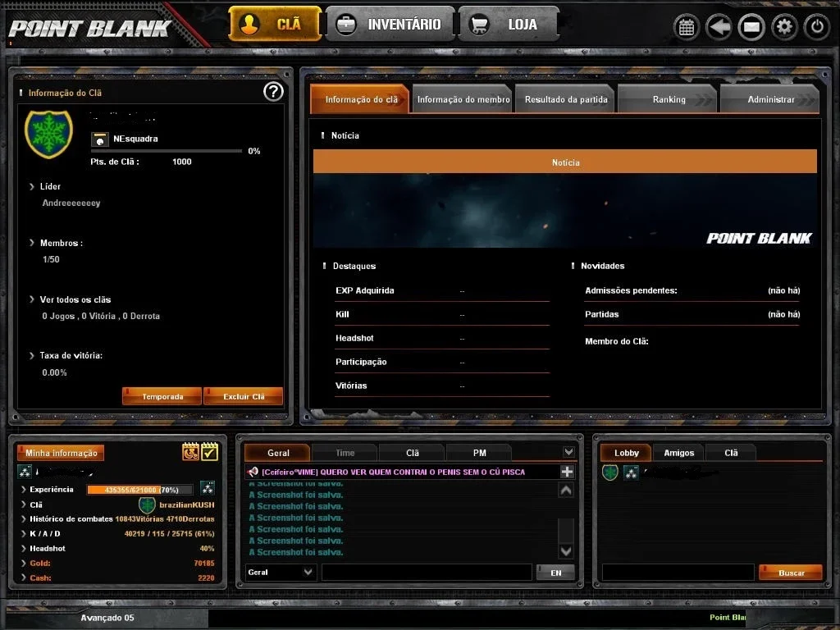Open the Ranking tab
Viewport: 840px width, 630px height.
pyautogui.click(x=668, y=99)
